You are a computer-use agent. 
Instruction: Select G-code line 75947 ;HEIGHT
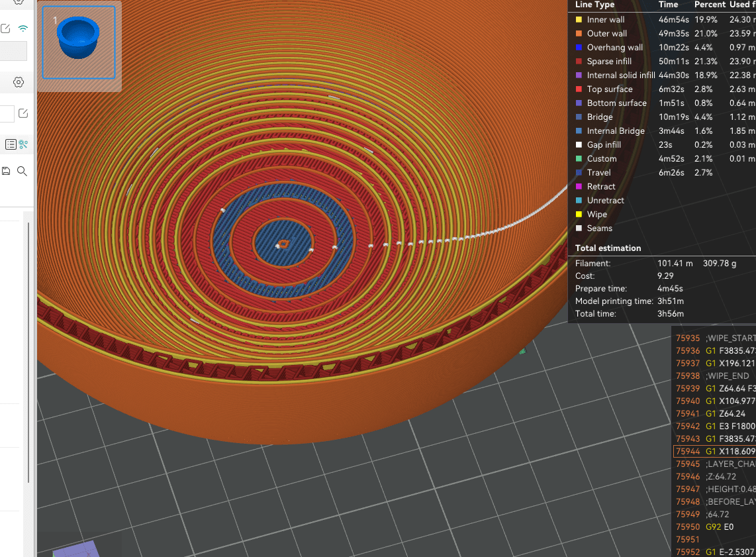coord(714,489)
